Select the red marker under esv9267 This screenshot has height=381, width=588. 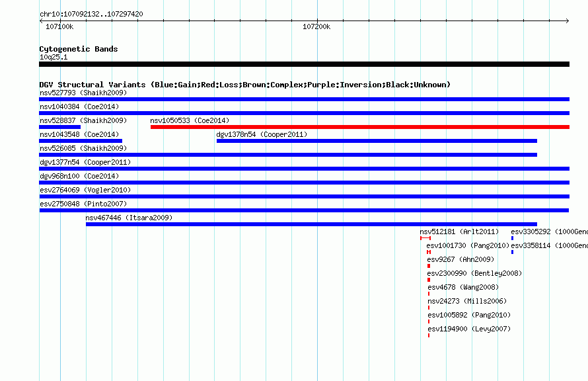(429, 266)
